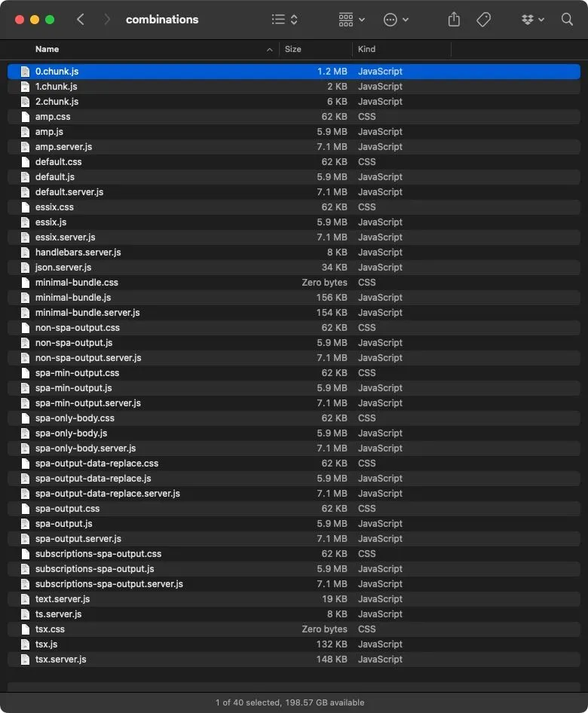Select the file name spa-only-body.css

75,418
